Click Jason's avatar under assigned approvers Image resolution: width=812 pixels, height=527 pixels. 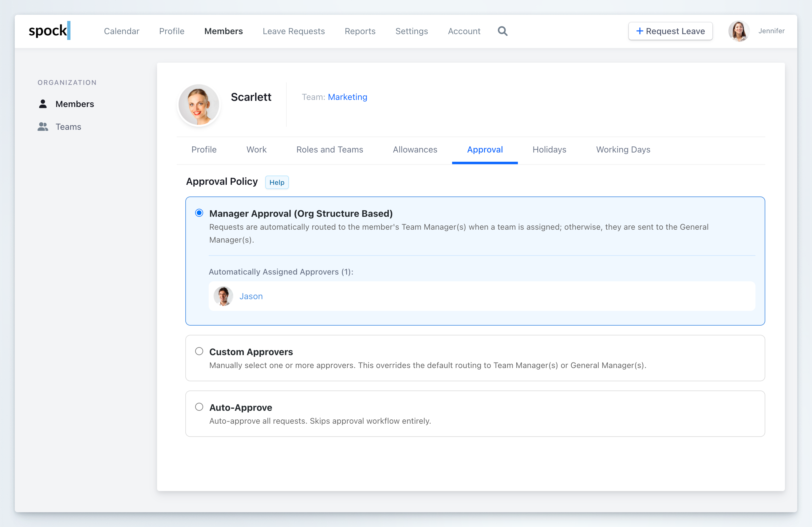click(223, 296)
